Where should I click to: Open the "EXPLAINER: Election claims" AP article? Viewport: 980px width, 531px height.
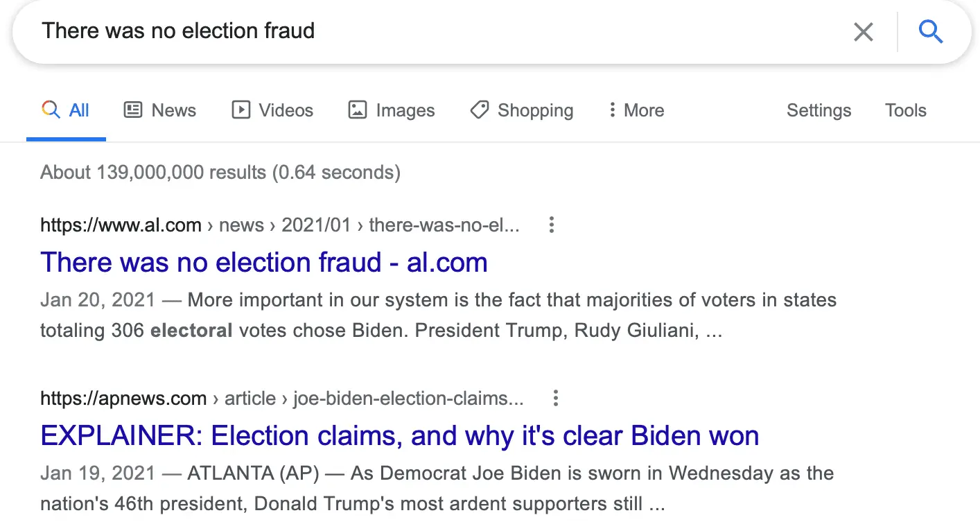(x=399, y=435)
